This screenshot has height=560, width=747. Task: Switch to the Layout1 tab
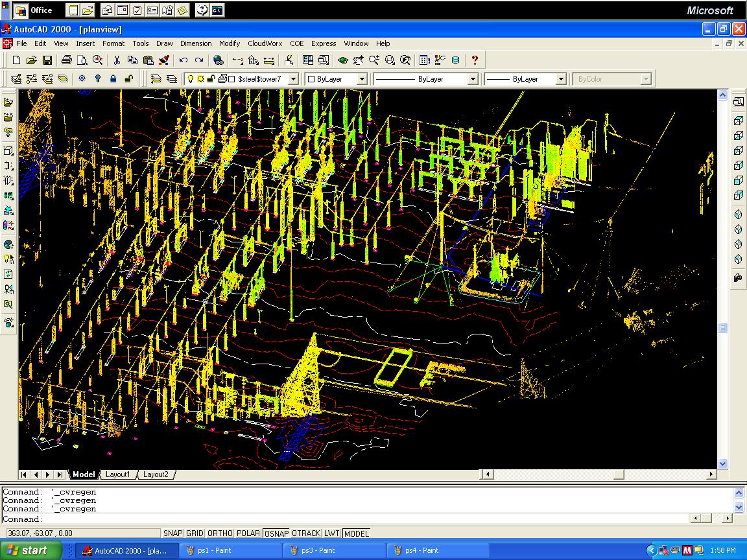pyautogui.click(x=117, y=474)
